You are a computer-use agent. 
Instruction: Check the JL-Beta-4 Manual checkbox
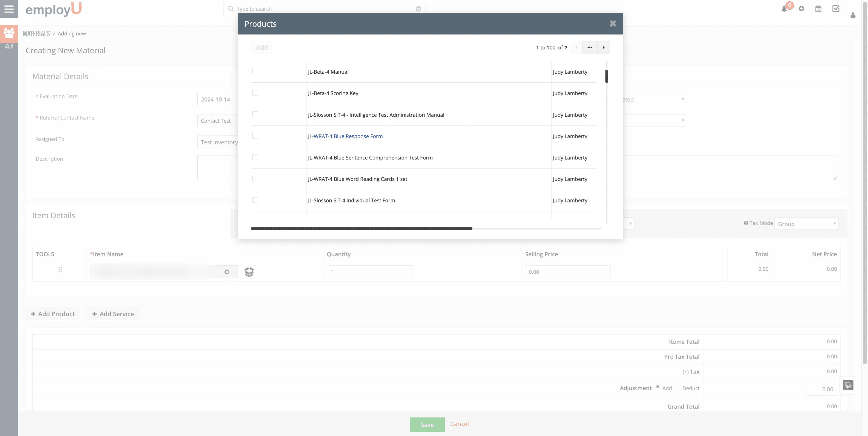click(x=255, y=71)
